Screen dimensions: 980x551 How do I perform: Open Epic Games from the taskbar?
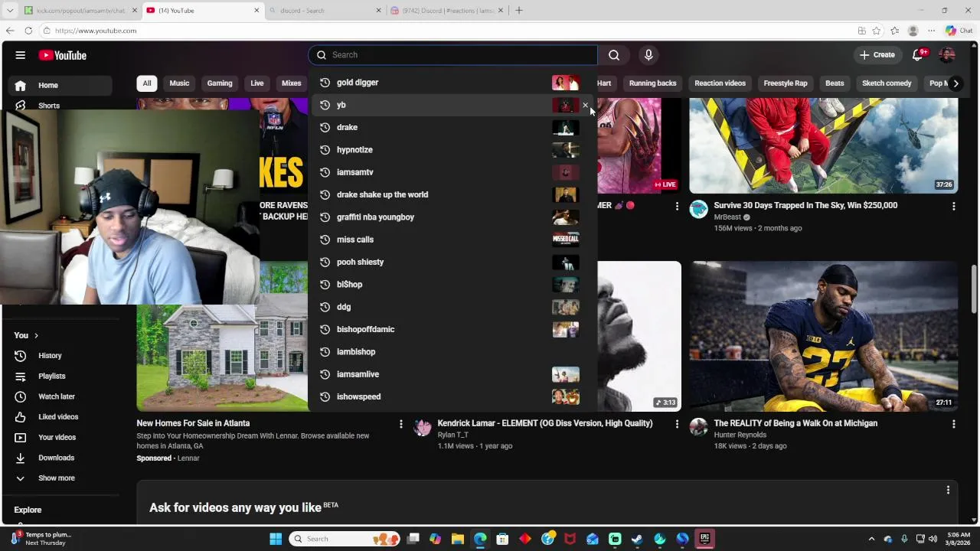tap(704, 539)
